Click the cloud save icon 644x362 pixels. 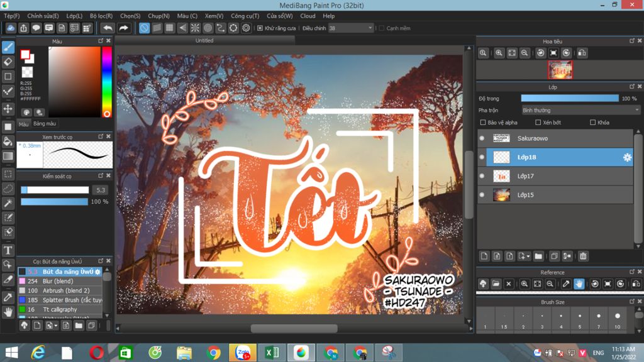coord(11,28)
